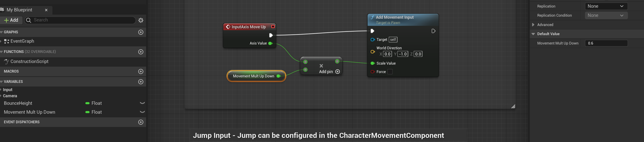This screenshot has width=644, height=142.
Task: Click InputAxis Move Up exec output pin
Action: coord(271,35)
